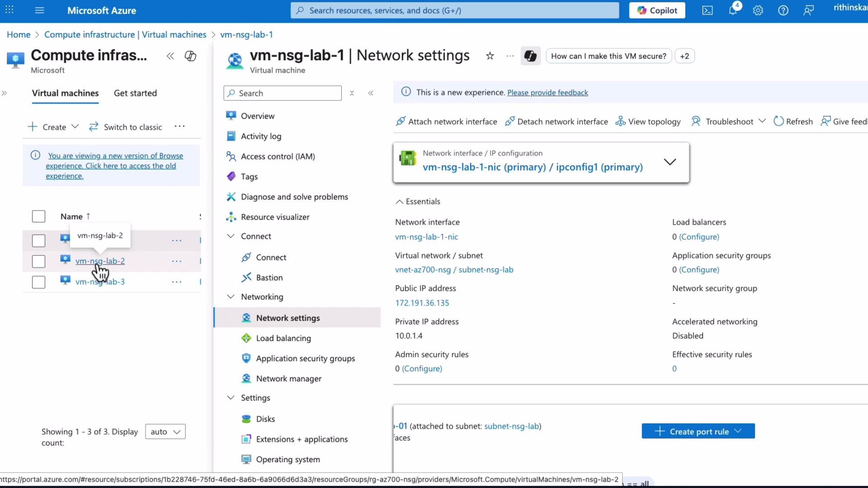This screenshot has width=868, height=488.
Task: Collapse the Networking group in menu
Action: (x=231, y=297)
